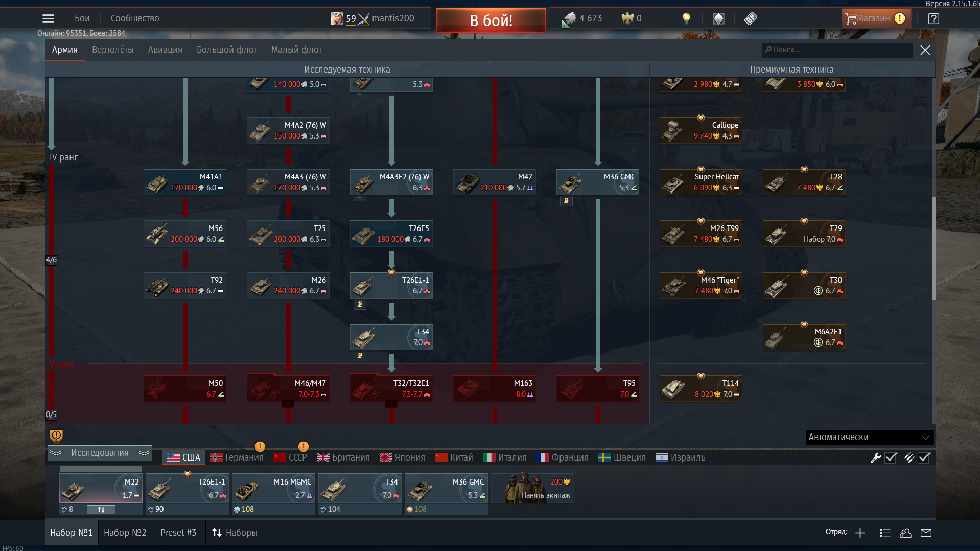
Task: Click the swap arrows under M22
Action: coord(101,510)
